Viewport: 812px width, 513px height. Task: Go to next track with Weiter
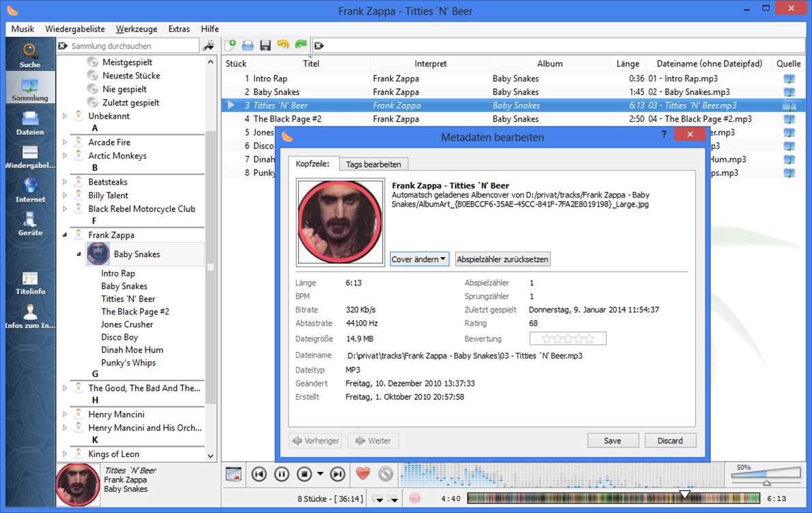(x=373, y=440)
